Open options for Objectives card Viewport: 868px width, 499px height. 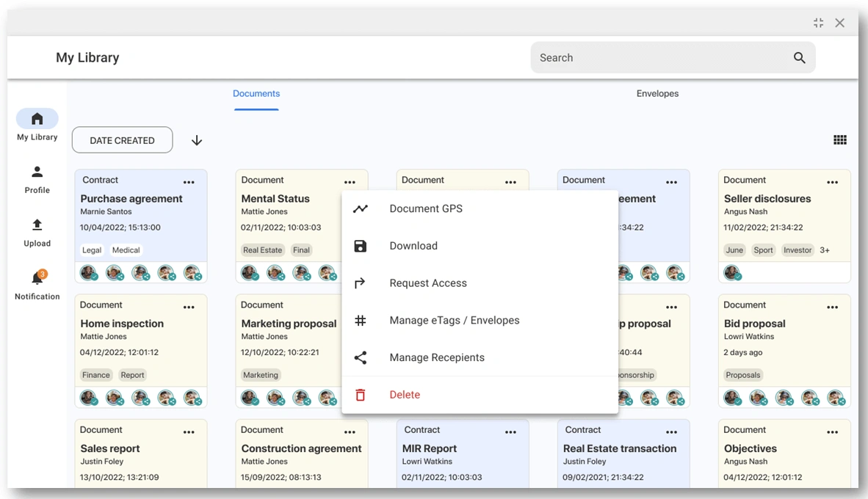[x=833, y=432]
